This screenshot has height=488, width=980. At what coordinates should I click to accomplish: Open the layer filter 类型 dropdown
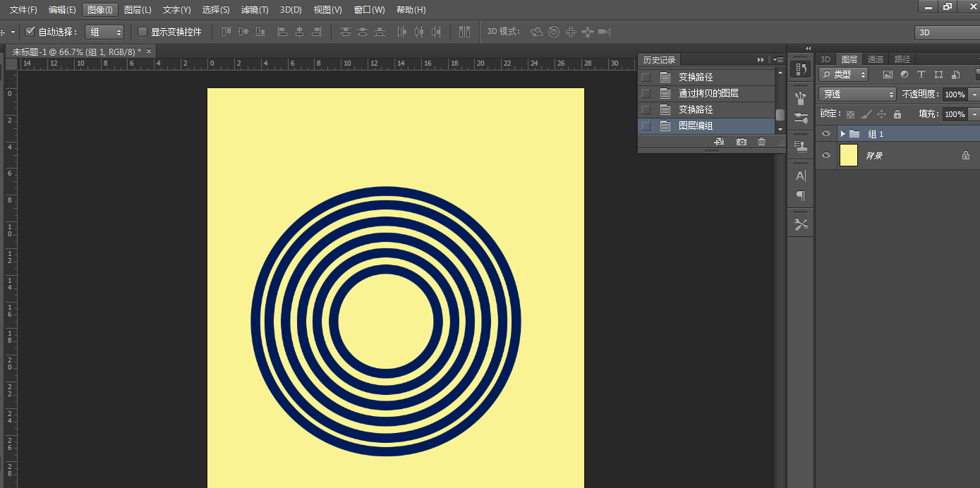pos(844,74)
